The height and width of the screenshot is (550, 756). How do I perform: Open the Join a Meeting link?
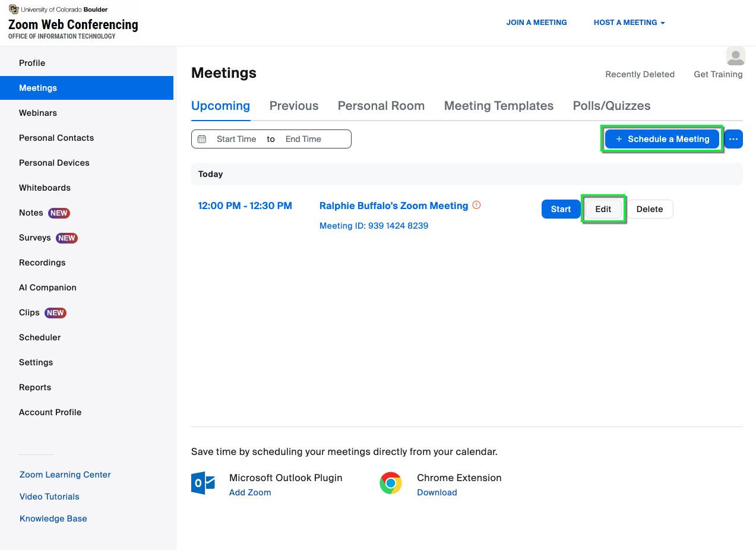[x=536, y=23]
